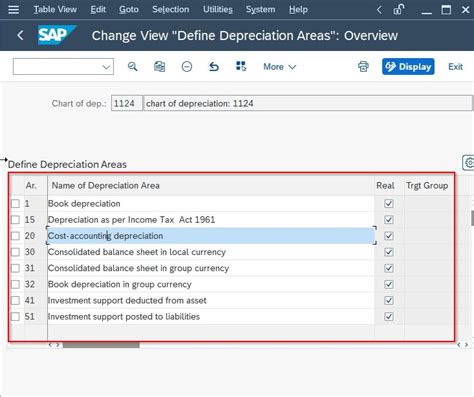
Task: Expand the More toolbar menu
Action: [279, 67]
